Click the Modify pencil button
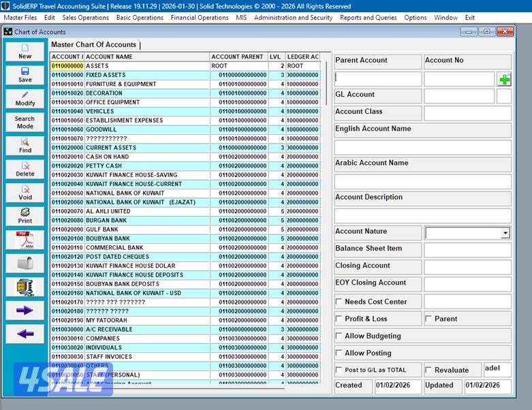The height and width of the screenshot is (410, 532). point(25,99)
